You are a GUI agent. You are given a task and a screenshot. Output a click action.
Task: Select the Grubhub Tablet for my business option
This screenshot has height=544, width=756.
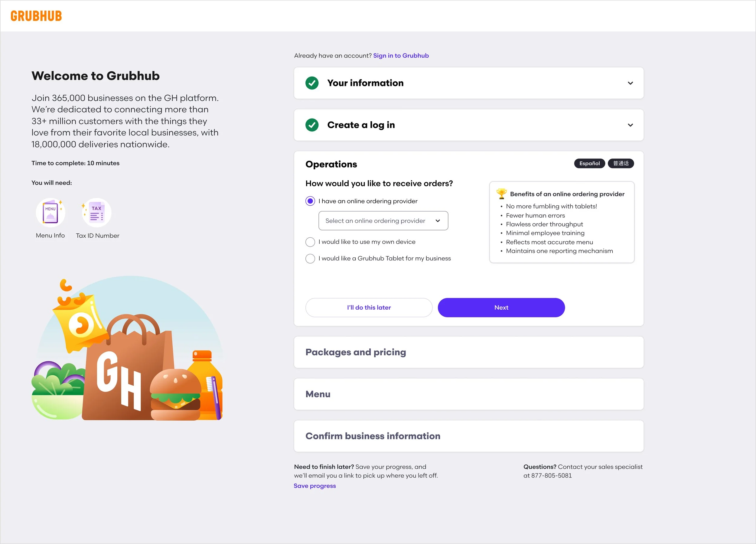point(310,259)
